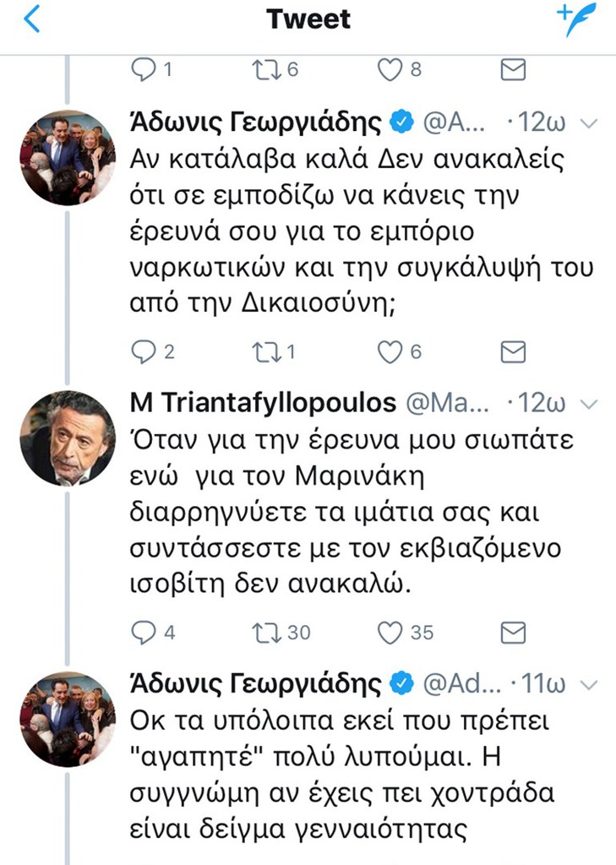Send M Triantafyllopoulos's tweet via direct message
The image size is (616, 865).
[513, 632]
